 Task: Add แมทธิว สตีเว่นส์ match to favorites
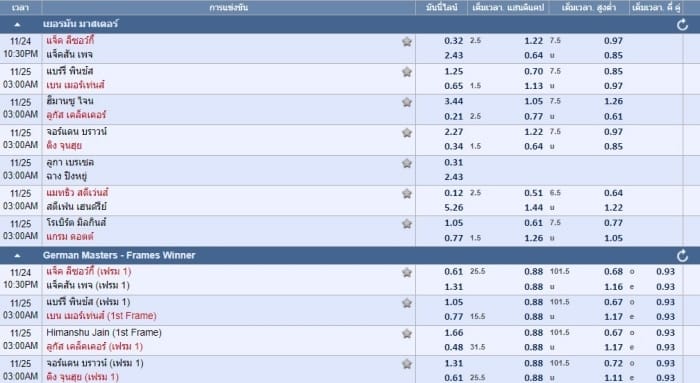click(407, 194)
